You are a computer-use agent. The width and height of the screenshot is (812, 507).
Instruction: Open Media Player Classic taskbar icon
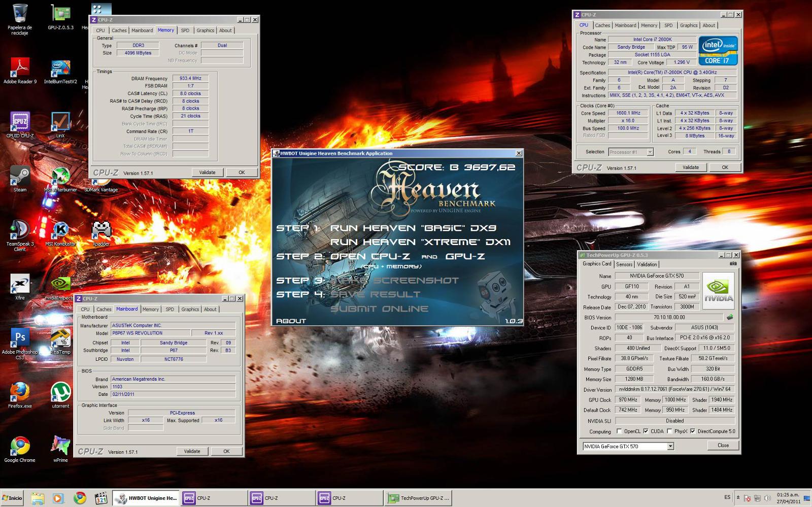(x=101, y=498)
